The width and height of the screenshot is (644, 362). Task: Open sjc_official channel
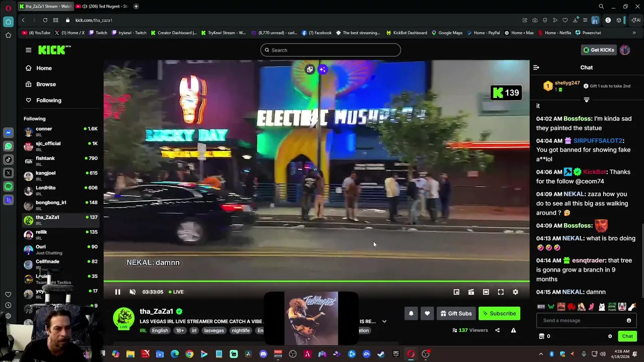60,146
